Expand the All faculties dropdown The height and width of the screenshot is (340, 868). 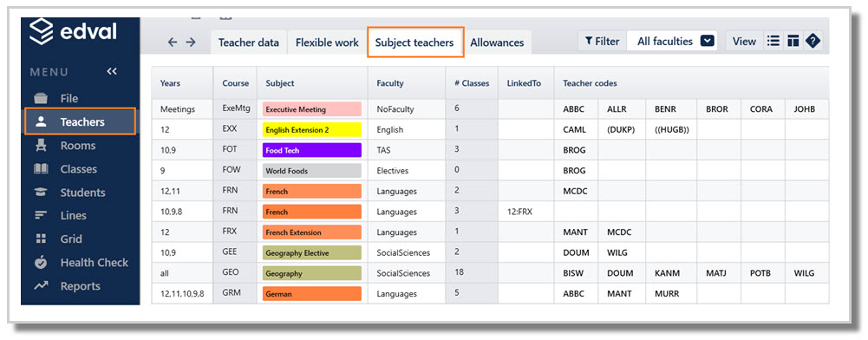pyautogui.click(x=673, y=42)
